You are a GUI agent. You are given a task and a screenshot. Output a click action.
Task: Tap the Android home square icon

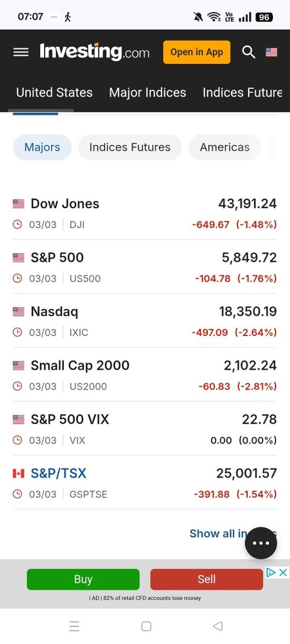[x=146, y=626]
